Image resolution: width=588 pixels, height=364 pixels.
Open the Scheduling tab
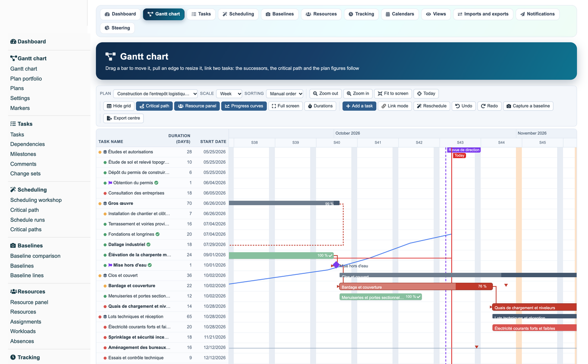pyautogui.click(x=238, y=14)
